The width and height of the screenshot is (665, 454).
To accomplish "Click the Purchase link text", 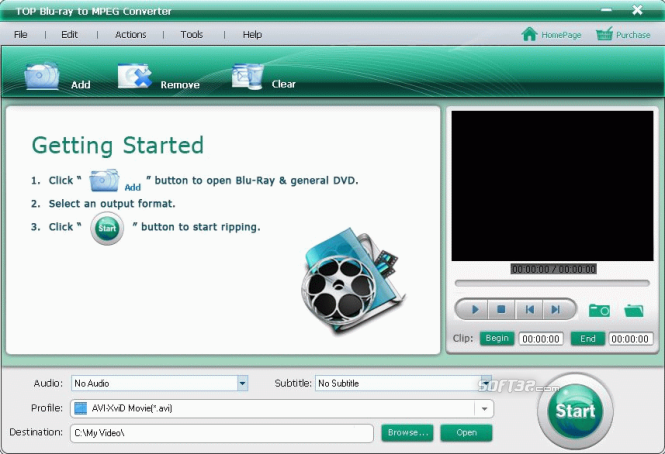I will [633, 35].
